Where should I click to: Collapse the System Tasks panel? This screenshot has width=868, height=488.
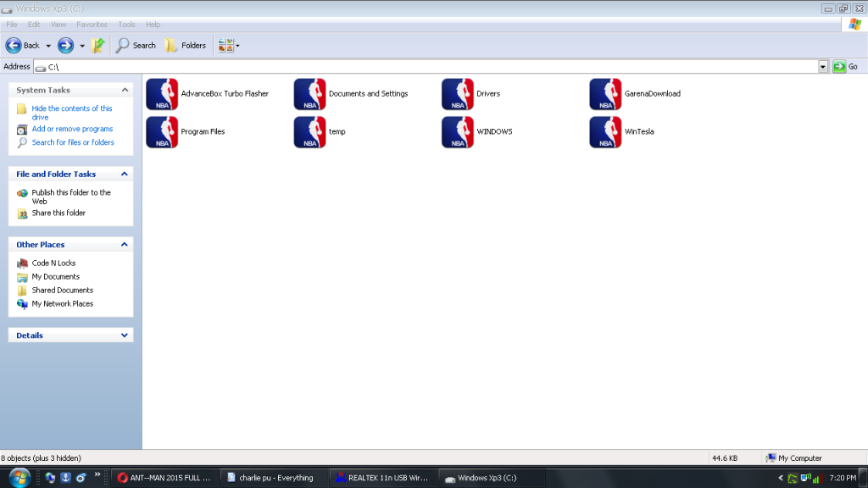[x=125, y=90]
